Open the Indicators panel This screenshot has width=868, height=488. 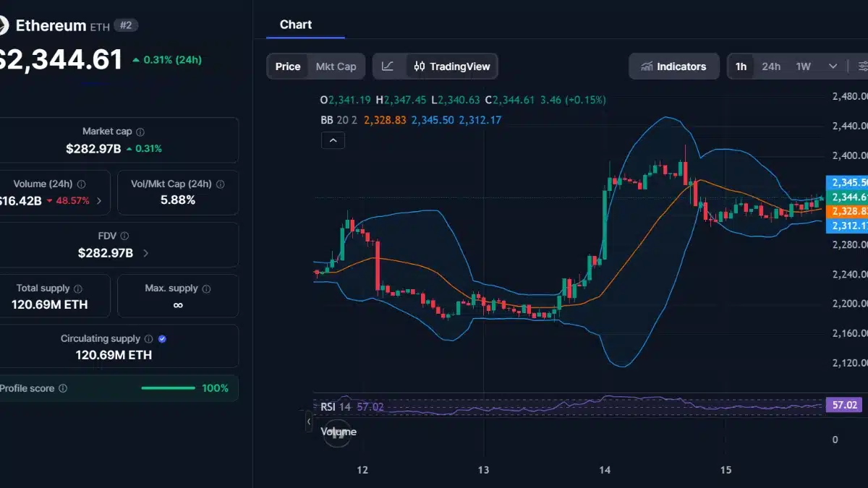tap(673, 66)
